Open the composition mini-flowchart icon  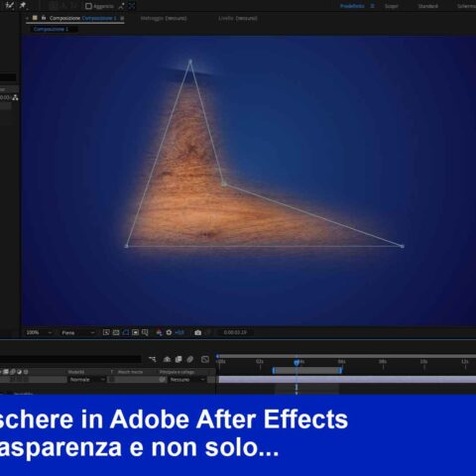pyautogui.click(x=152, y=359)
